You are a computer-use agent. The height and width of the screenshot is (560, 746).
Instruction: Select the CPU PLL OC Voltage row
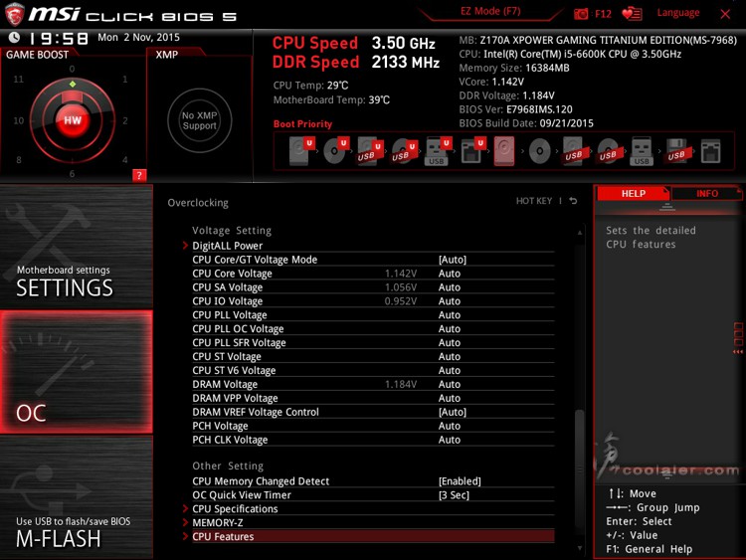click(373, 329)
